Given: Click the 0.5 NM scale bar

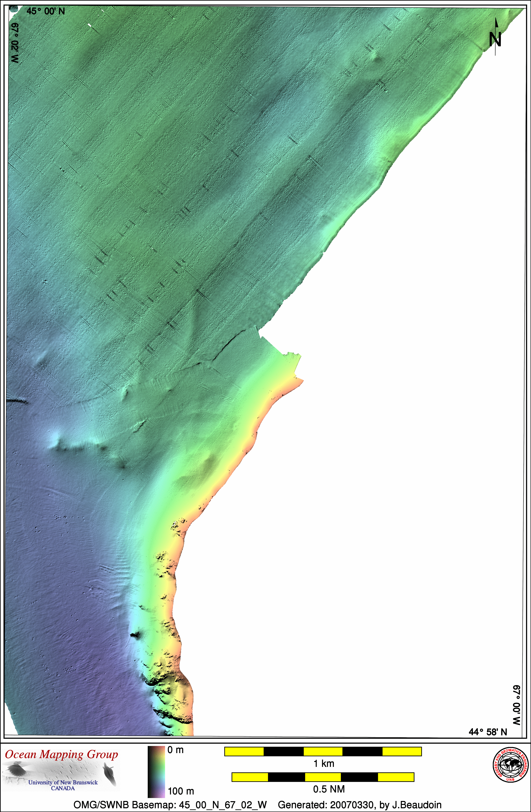Looking at the screenshot, I should click(323, 777).
